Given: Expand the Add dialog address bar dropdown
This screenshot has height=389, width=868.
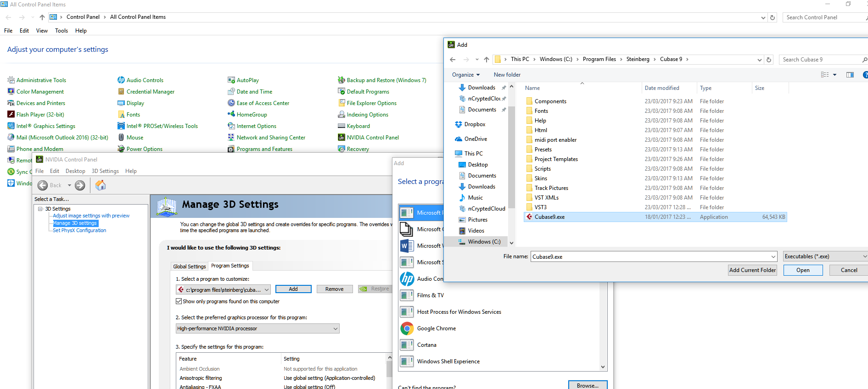Looking at the screenshot, I should 759,60.
